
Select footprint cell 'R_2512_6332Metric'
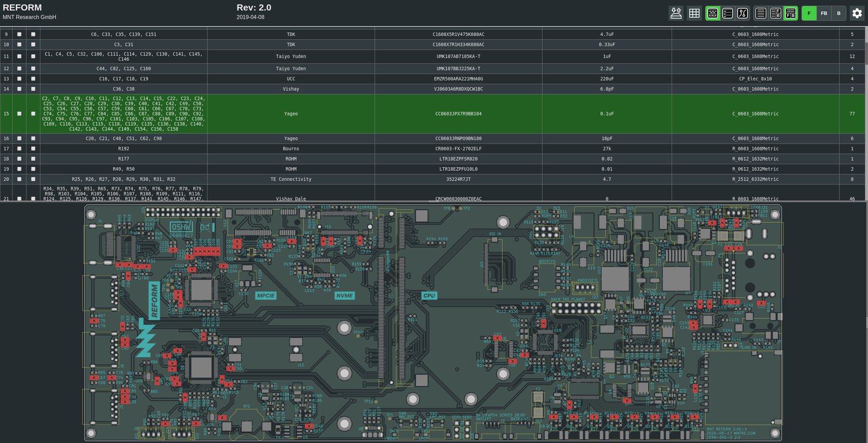pos(755,179)
